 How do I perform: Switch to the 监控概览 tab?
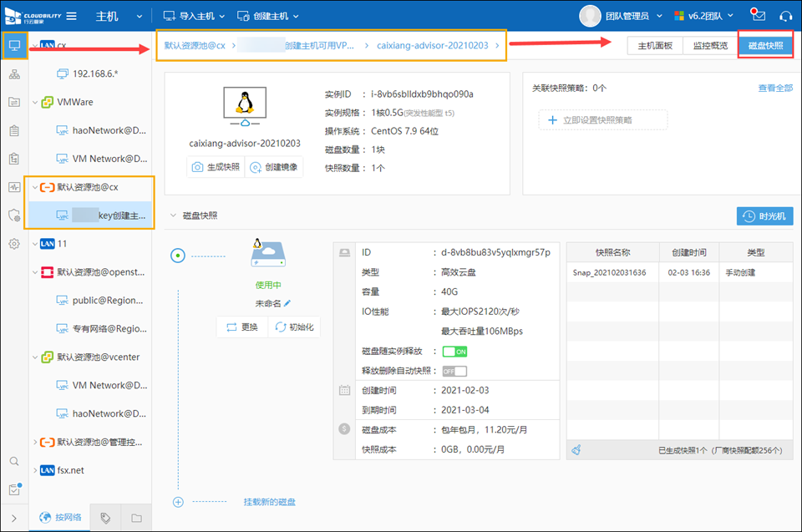click(x=710, y=46)
